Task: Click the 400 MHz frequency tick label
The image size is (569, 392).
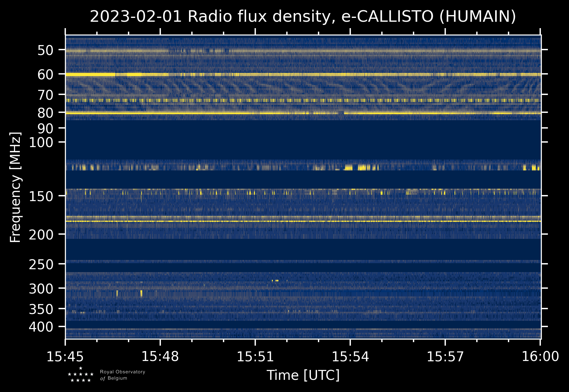Action: click(41, 327)
